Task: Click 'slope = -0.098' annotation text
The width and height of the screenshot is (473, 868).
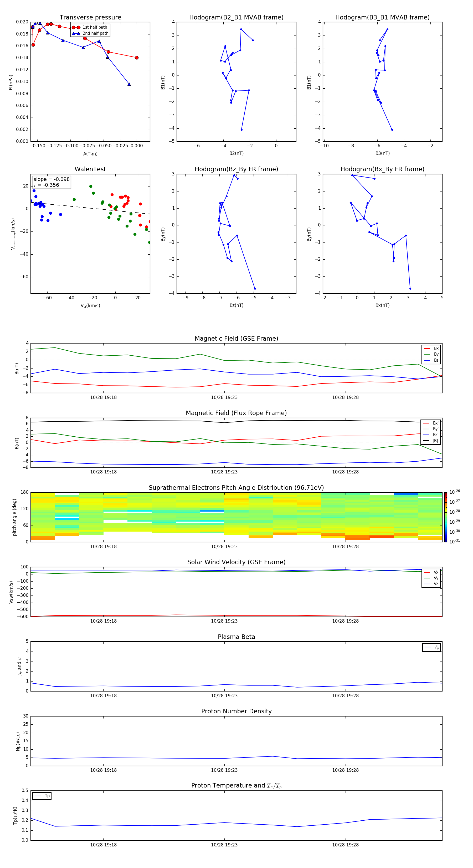Action: 52,179
